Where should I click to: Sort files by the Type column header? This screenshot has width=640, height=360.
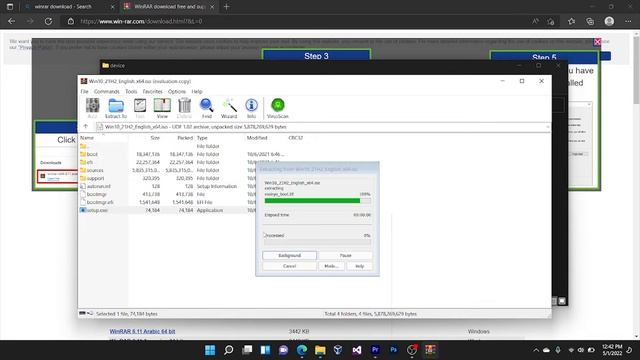[x=202, y=138]
